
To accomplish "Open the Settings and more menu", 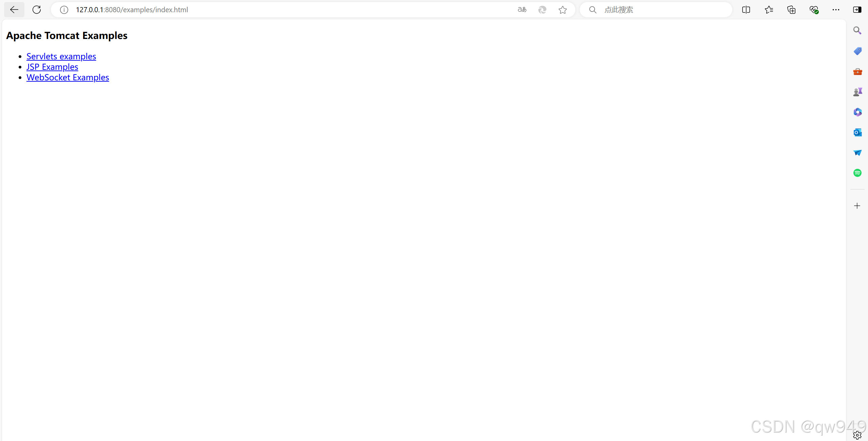I will (x=836, y=10).
